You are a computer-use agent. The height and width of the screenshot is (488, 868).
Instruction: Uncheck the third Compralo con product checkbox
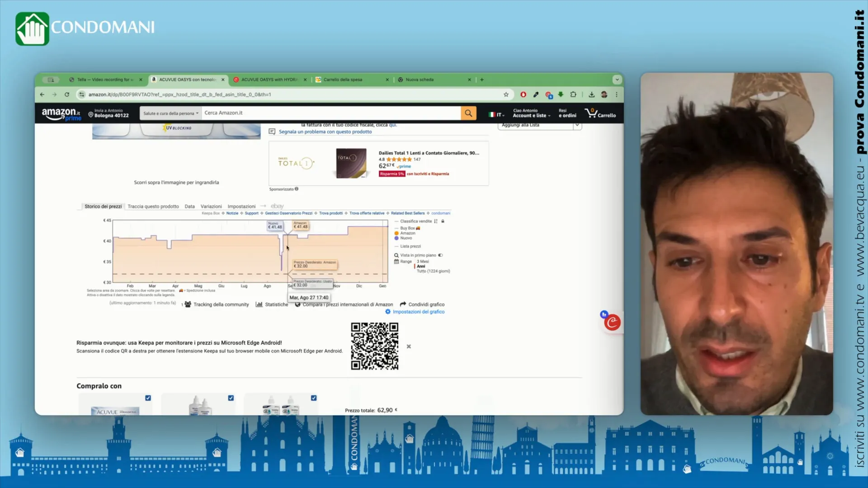coord(314,398)
